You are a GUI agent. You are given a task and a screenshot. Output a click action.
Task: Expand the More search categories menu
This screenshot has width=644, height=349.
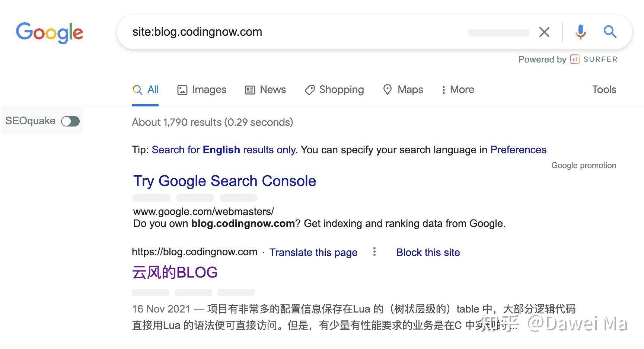coord(458,90)
